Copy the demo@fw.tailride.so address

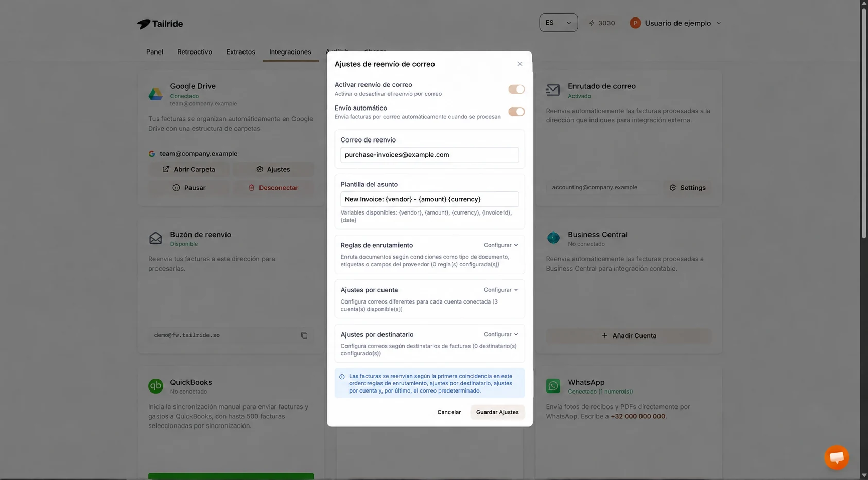pyautogui.click(x=304, y=335)
